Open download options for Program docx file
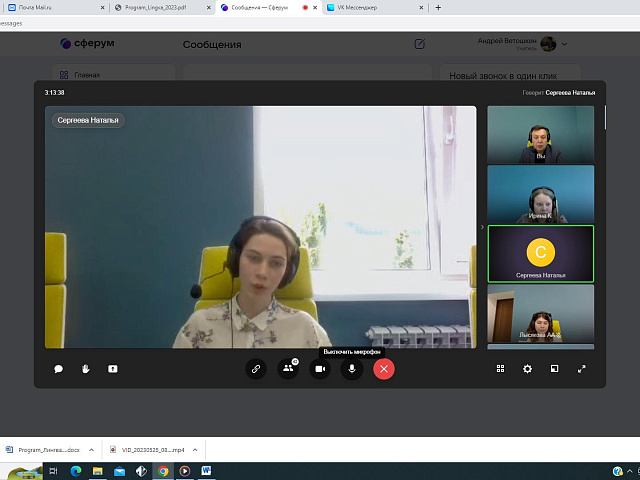The height and width of the screenshot is (480, 640). click(93, 450)
